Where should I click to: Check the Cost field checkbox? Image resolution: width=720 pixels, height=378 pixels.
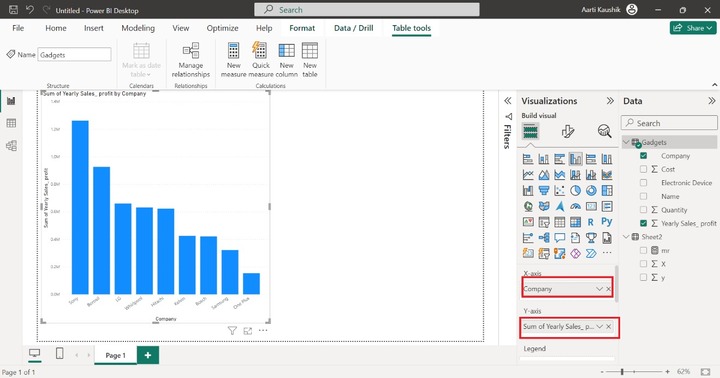643,169
